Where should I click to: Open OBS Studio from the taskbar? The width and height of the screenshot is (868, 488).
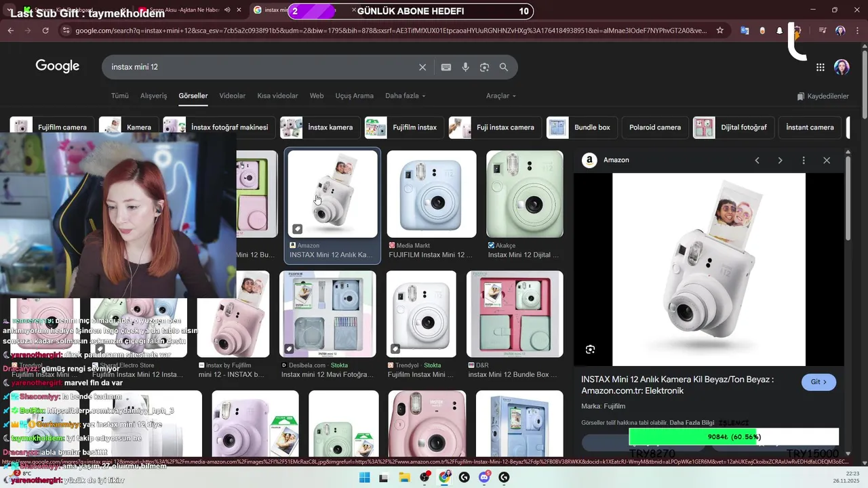point(425,477)
